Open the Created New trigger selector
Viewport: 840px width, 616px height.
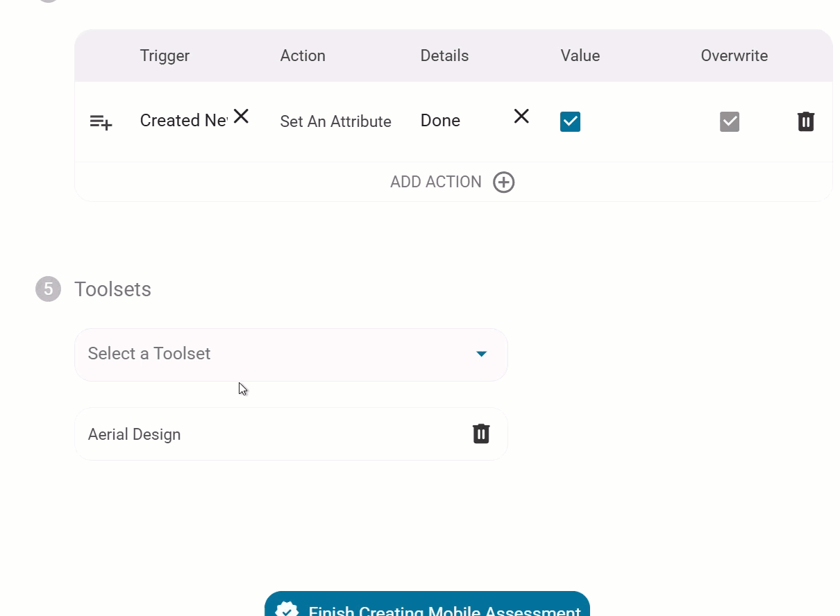point(183,121)
